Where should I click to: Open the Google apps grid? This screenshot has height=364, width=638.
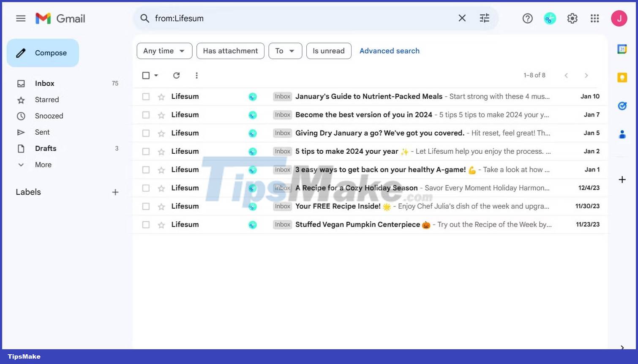coord(594,18)
